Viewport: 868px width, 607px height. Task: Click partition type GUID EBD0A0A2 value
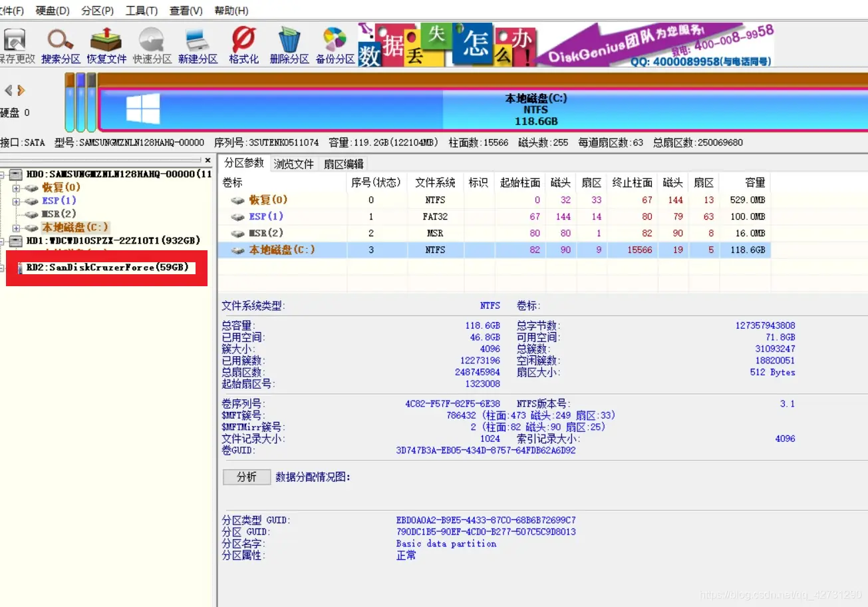486,520
